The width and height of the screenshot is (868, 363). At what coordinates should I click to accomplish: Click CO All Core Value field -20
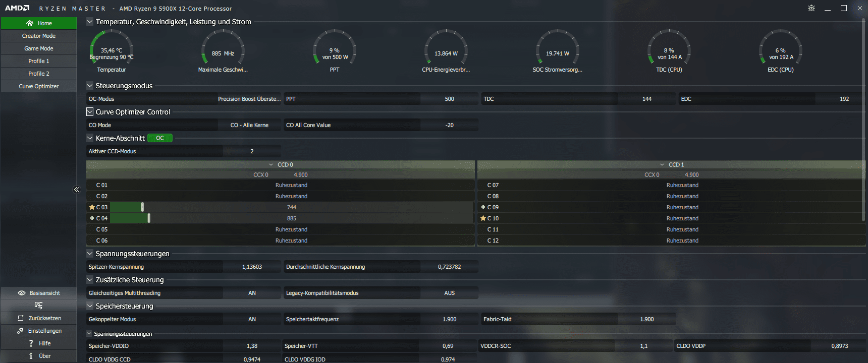pos(449,125)
